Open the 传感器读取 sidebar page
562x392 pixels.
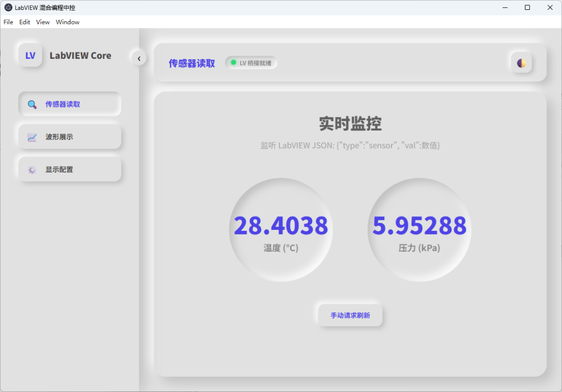tap(70, 104)
